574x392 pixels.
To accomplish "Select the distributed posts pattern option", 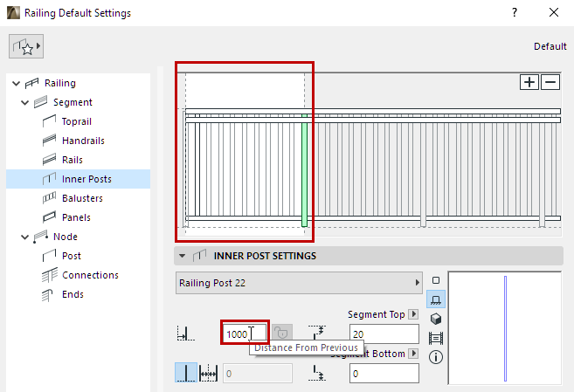I will click(208, 373).
